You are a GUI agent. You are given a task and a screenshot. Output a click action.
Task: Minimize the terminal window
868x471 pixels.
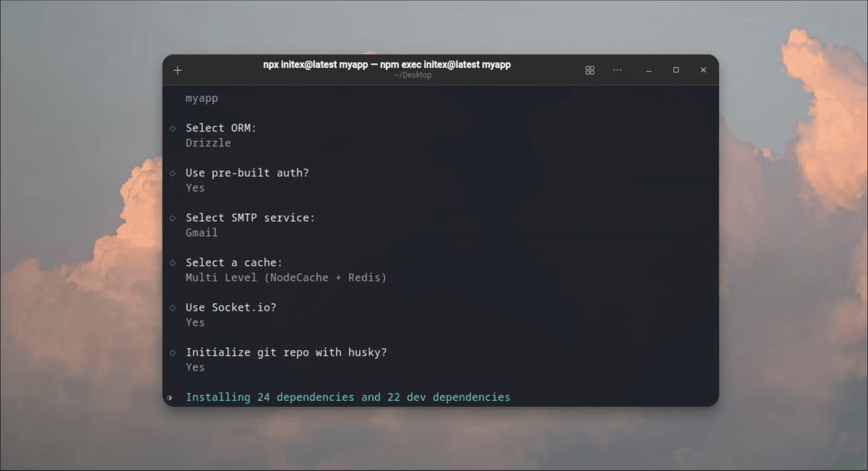coord(649,71)
